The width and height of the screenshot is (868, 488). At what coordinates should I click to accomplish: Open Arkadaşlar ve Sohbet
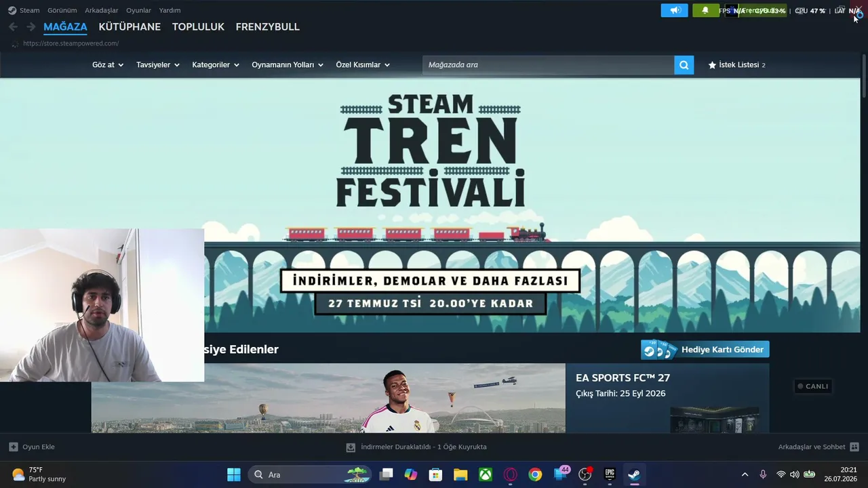(812, 447)
